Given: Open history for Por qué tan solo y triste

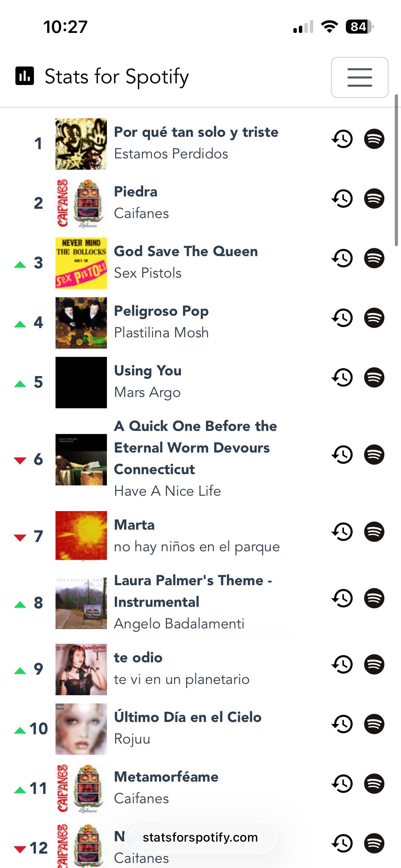Looking at the screenshot, I should click(x=342, y=139).
